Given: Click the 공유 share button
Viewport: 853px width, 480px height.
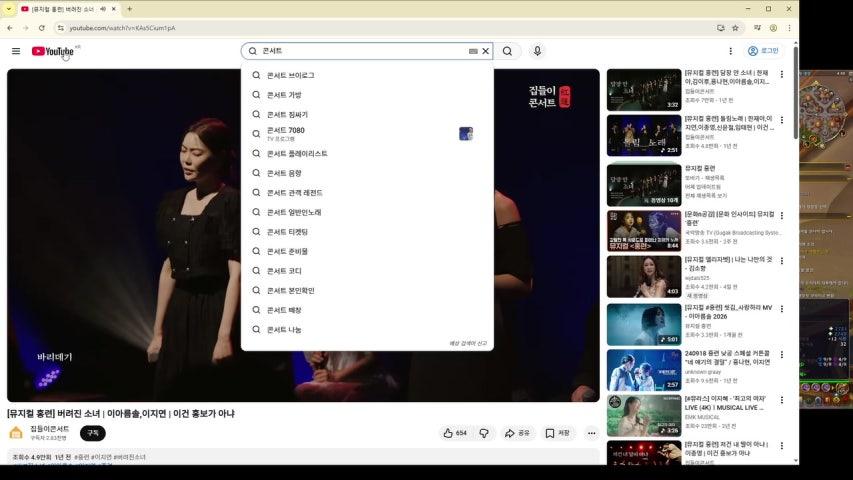Looking at the screenshot, I should click(517, 433).
